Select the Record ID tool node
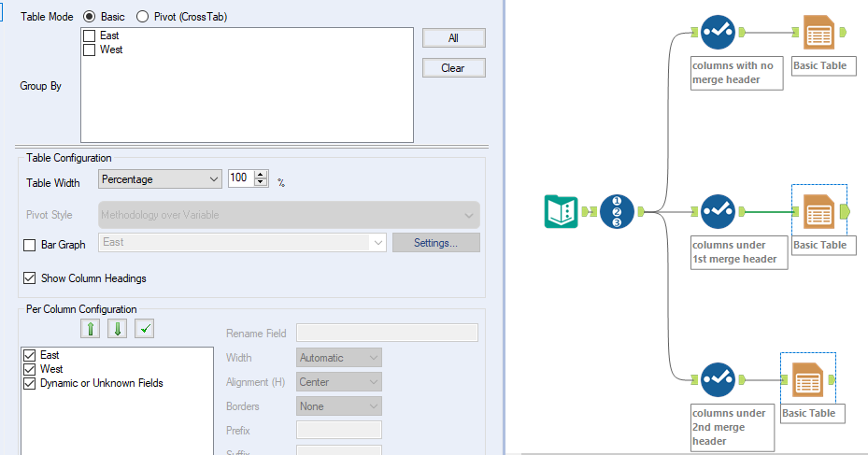The height and width of the screenshot is (455, 868). click(x=617, y=211)
